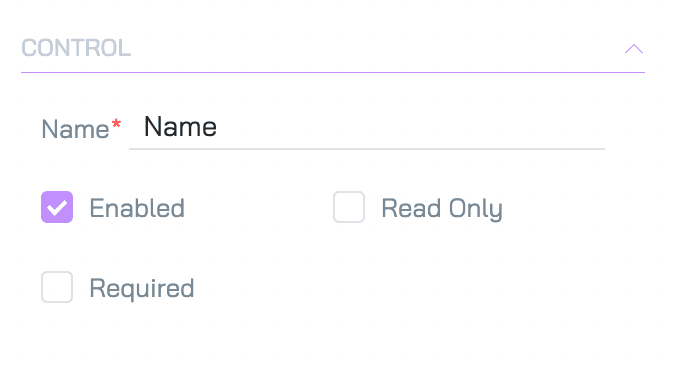Click the white checkmark inside Enabled box
The width and height of the screenshot is (678, 373).
coord(57,208)
